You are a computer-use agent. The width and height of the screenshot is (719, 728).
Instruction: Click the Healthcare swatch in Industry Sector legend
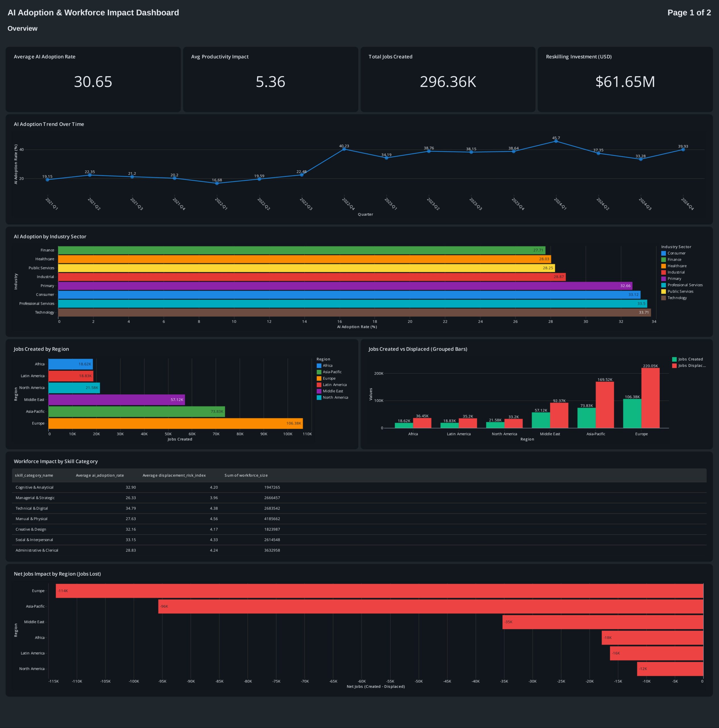tap(664, 266)
